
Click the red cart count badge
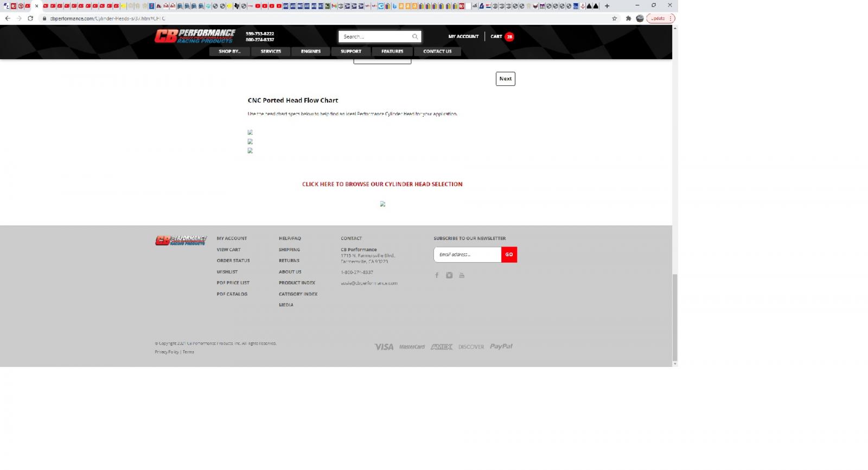coord(509,37)
